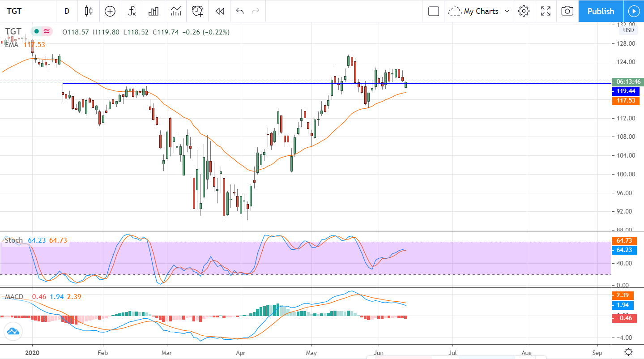The width and height of the screenshot is (644, 359).
Task: Select the MACD indicator legend
Action: [x=43, y=296]
